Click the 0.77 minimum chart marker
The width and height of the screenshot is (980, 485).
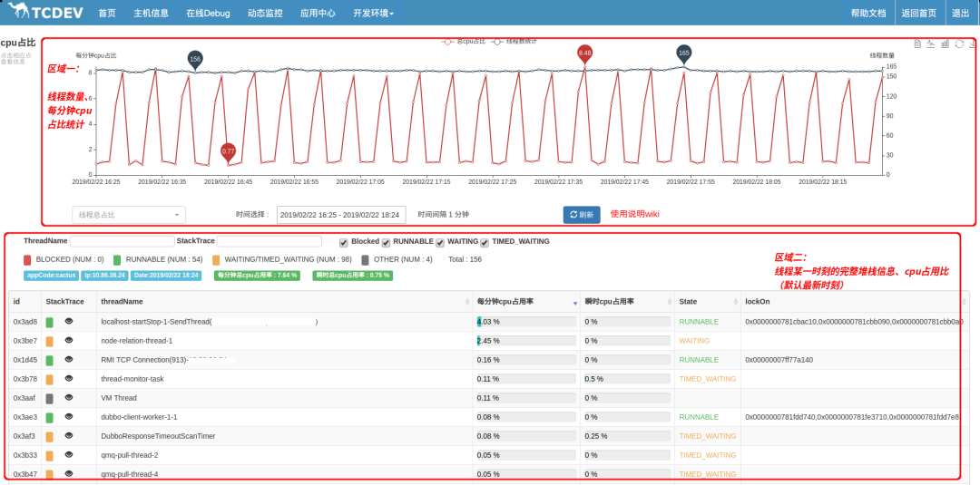[228, 153]
